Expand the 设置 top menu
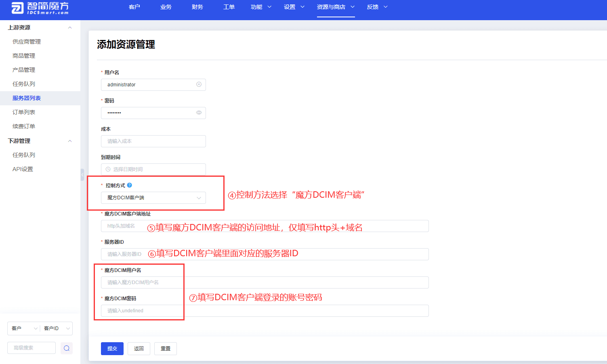 pyautogui.click(x=294, y=7)
